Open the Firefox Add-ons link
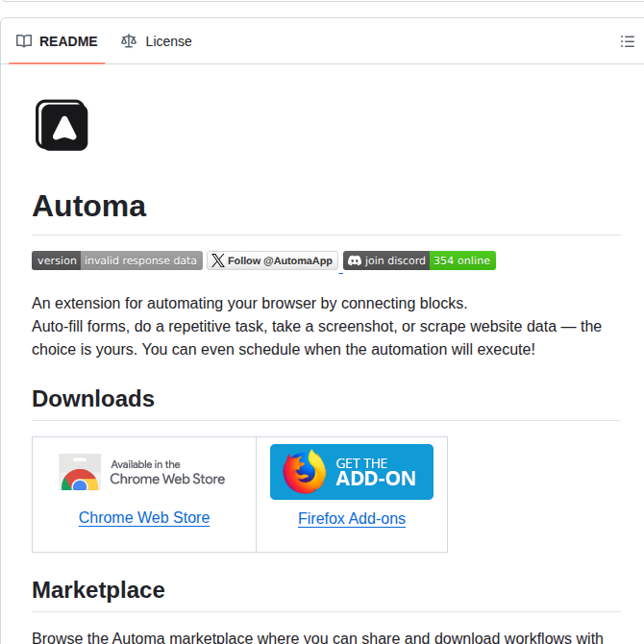Viewport: 644px width, 644px height. [x=352, y=518]
